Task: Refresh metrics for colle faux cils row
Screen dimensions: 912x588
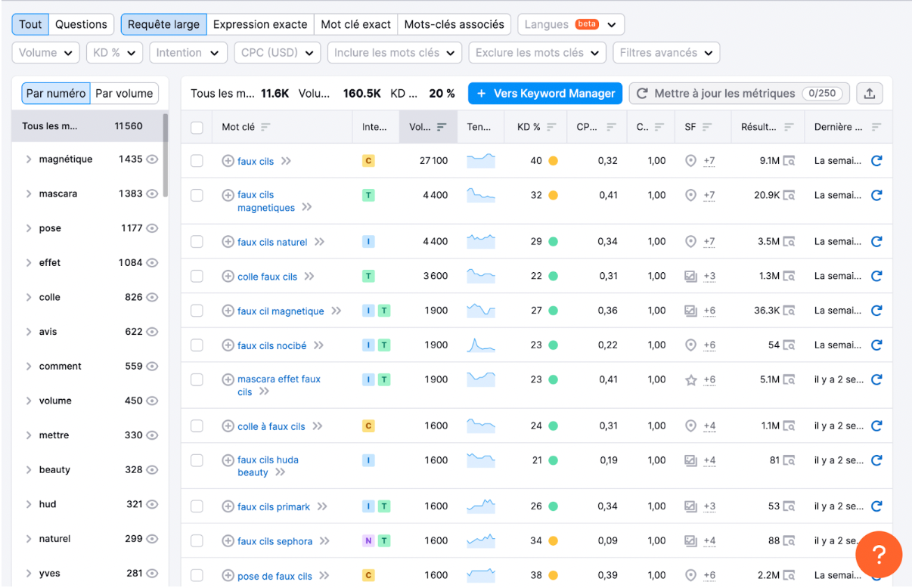Action: point(876,276)
